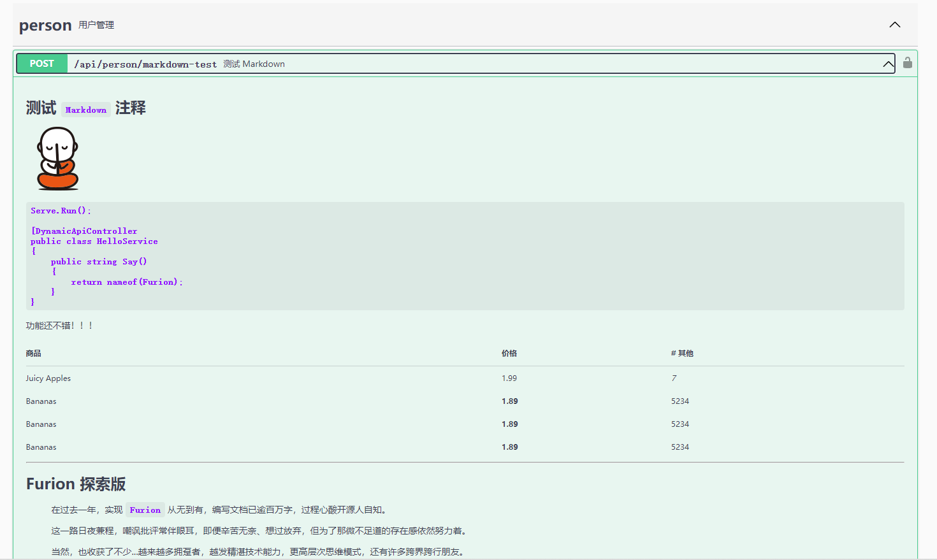The image size is (937, 560).
Task: Click the /api/person/markdown-test path
Action: pos(145,64)
